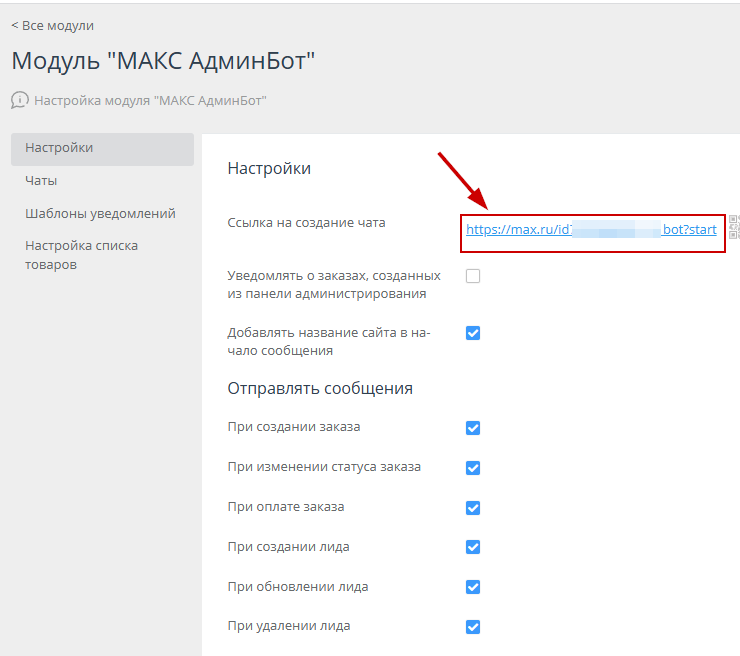Viewport: 740px width, 656px height.
Task: Uncheck При изменении статуса заказа
Action: [473, 468]
